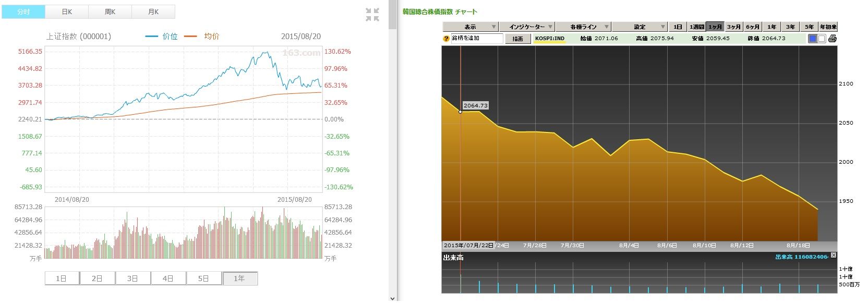The height and width of the screenshot is (303, 868).
Task: Click the 終値 2064.73 value
Action: tap(766, 39)
